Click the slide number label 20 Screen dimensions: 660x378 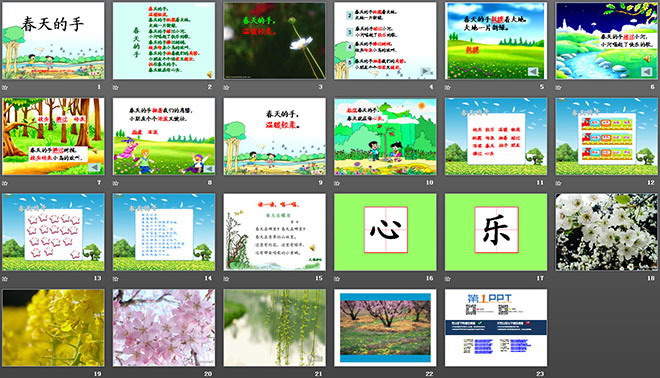tap(208, 374)
